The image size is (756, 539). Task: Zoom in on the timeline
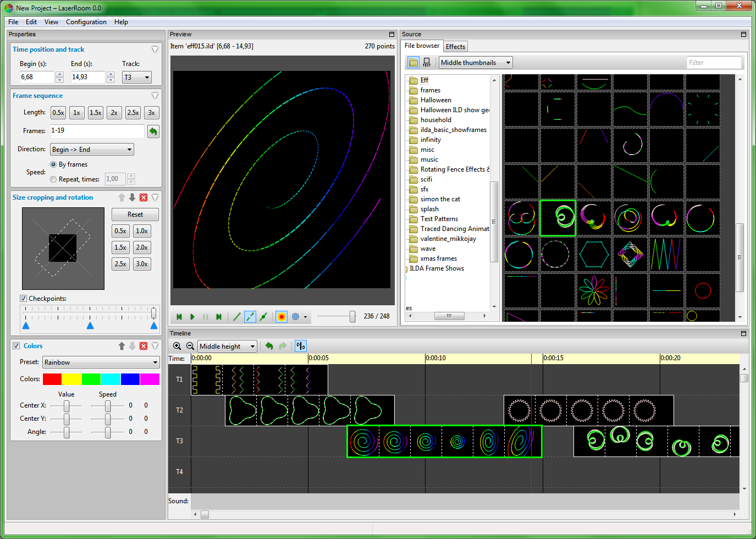(x=177, y=346)
